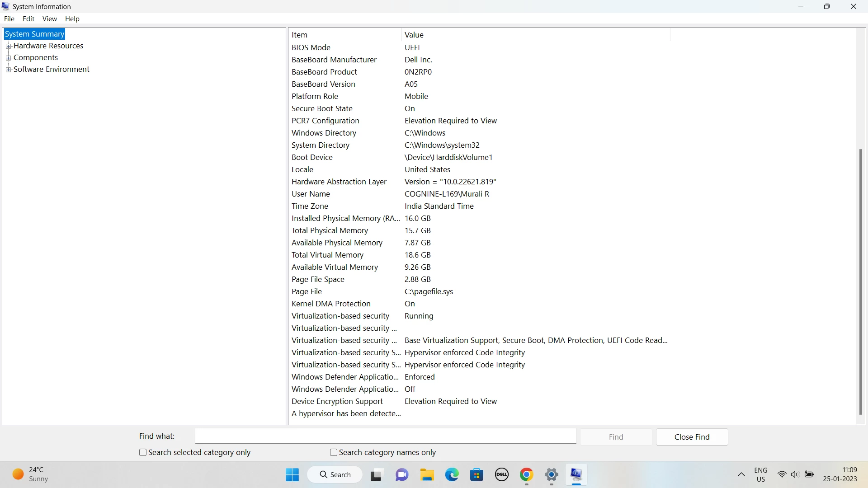Expand the Components tree node

pos(8,58)
